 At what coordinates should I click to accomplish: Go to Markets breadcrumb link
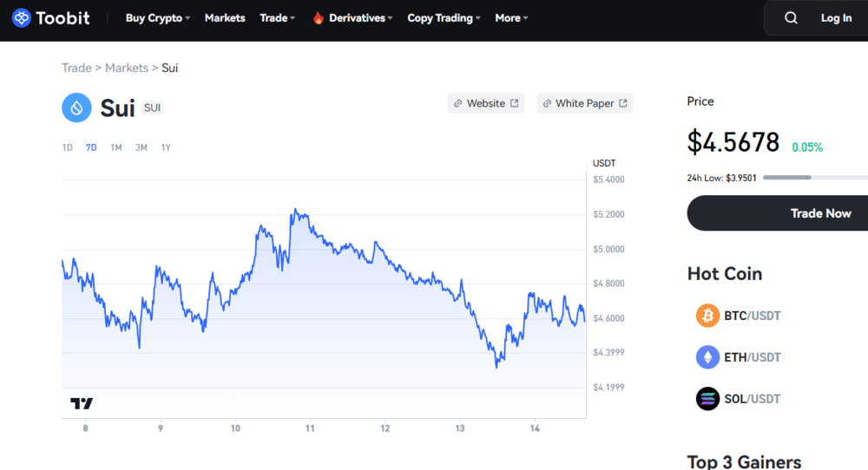pos(127,68)
